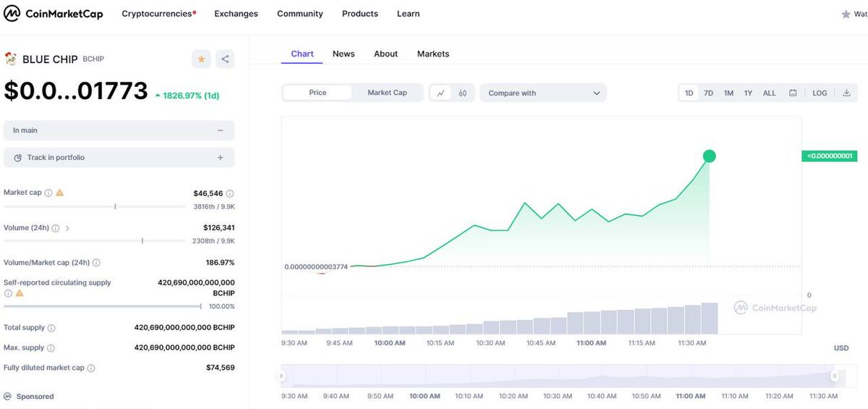Screen dimensions: 868x409
Task: Click Market cap info icon
Action: pos(48,193)
